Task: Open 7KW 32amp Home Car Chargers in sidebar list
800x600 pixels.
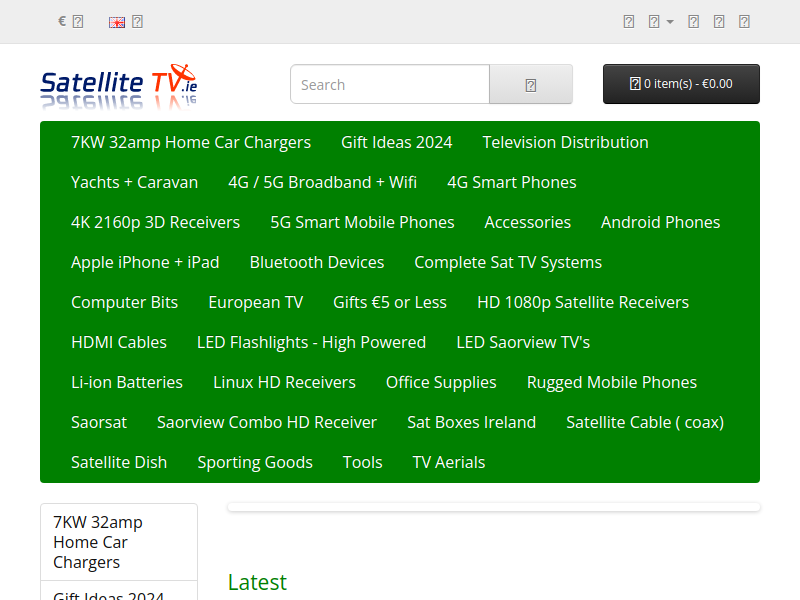Action: (119, 542)
